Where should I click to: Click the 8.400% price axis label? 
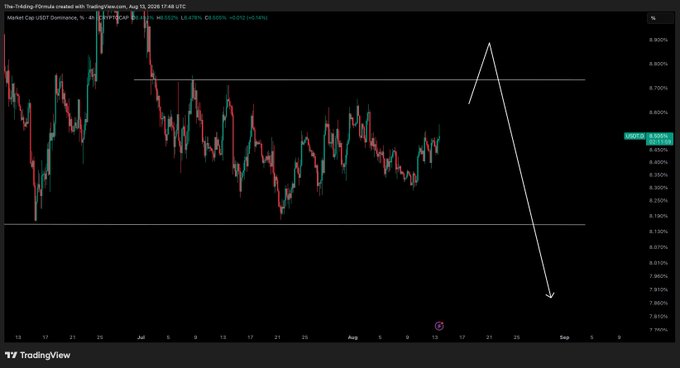pos(658,162)
